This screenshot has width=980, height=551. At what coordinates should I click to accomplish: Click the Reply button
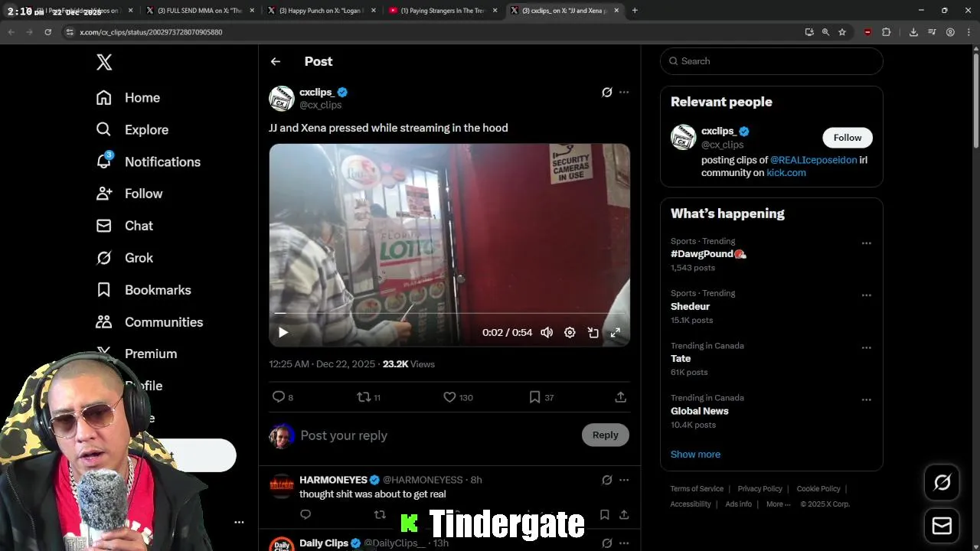pos(605,435)
